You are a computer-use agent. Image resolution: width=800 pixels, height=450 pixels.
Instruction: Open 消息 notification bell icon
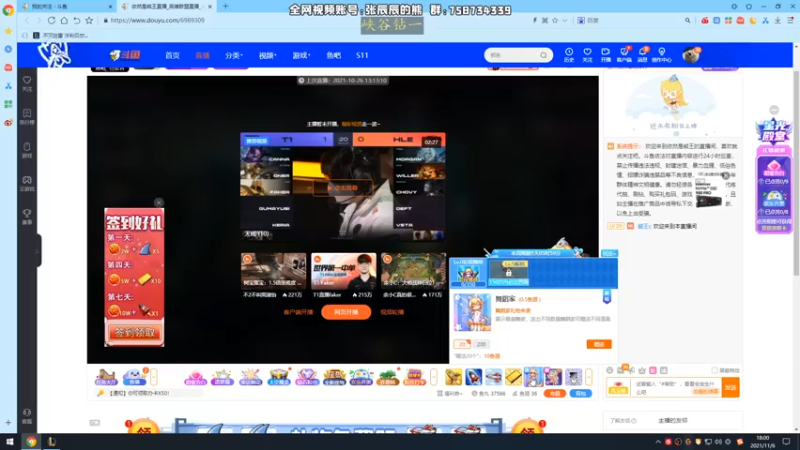click(x=642, y=55)
